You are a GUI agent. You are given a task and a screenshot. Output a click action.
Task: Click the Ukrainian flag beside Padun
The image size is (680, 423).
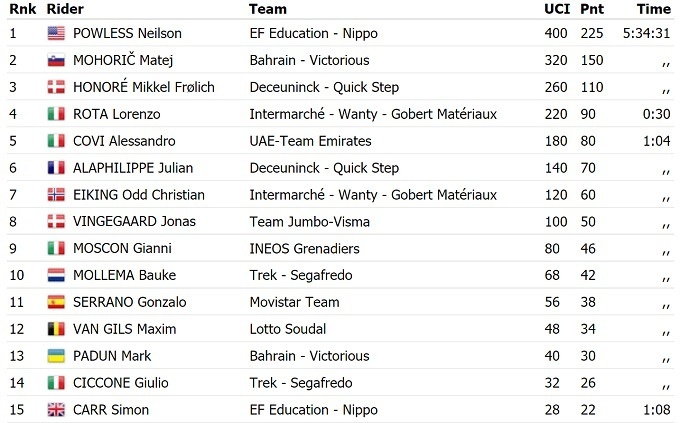click(56, 356)
